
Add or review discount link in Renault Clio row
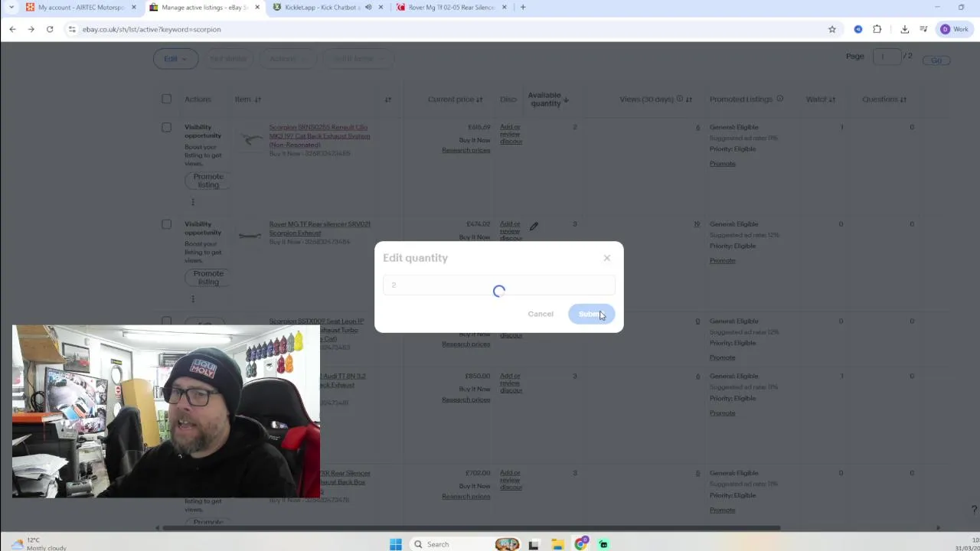tap(511, 134)
